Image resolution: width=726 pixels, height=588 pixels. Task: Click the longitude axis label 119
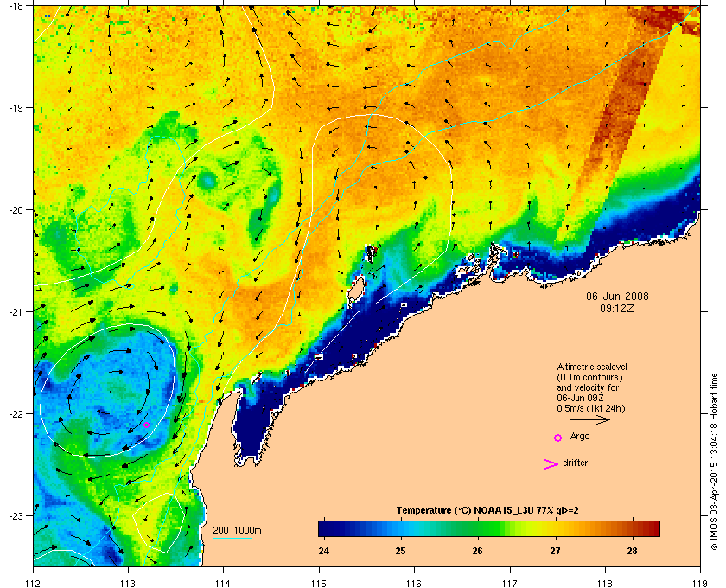(699, 583)
